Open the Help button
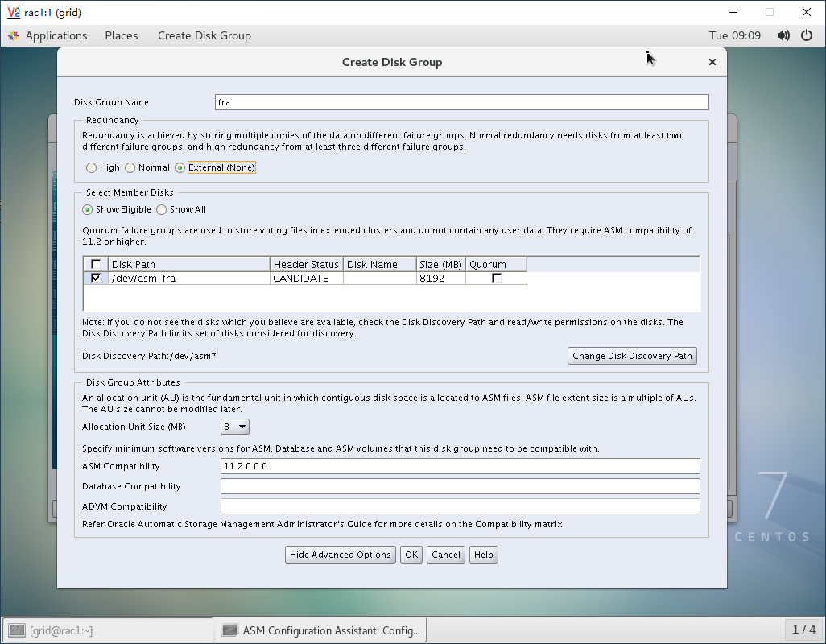 pos(484,555)
